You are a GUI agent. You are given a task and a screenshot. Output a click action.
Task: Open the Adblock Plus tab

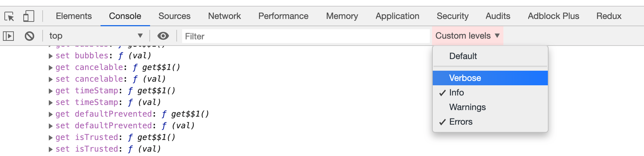point(553,16)
